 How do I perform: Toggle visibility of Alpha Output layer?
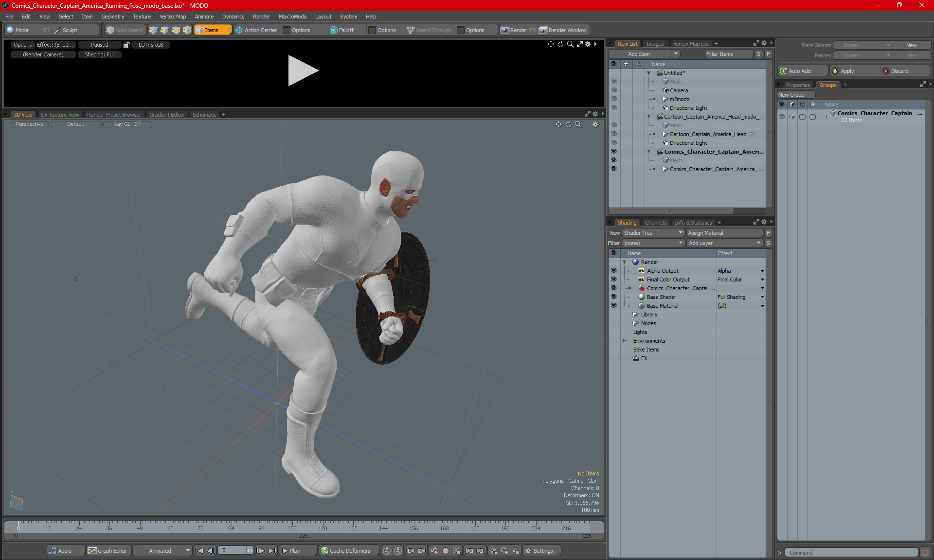(613, 270)
